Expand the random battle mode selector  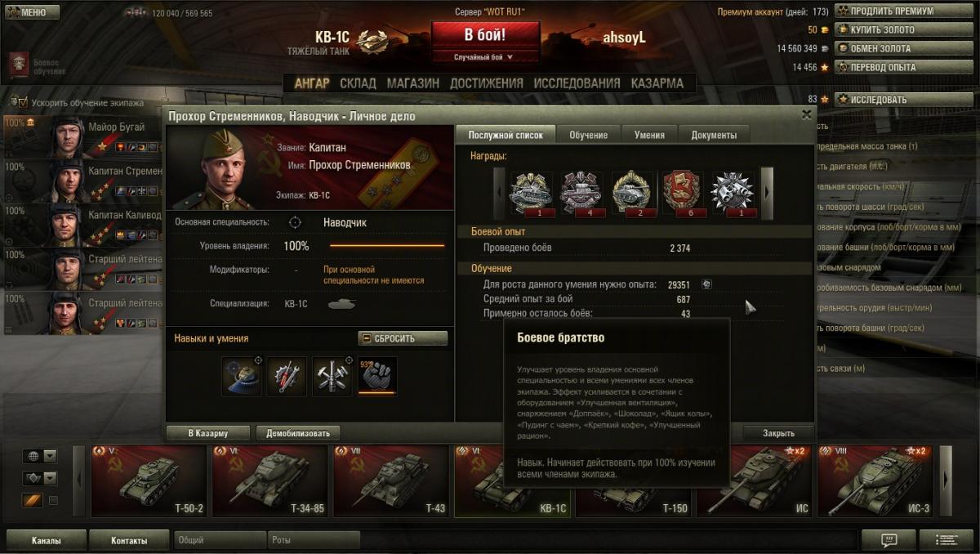[484, 57]
